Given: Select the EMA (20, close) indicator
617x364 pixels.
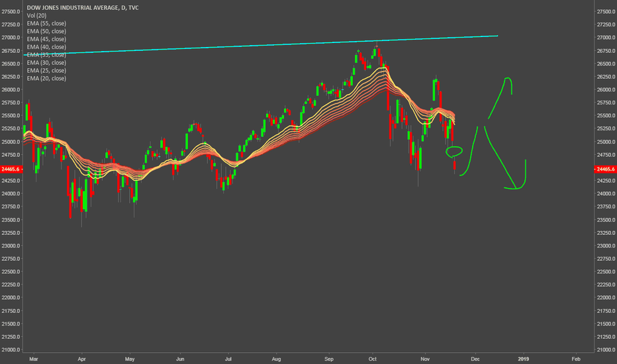Looking at the screenshot, I should point(46,78).
